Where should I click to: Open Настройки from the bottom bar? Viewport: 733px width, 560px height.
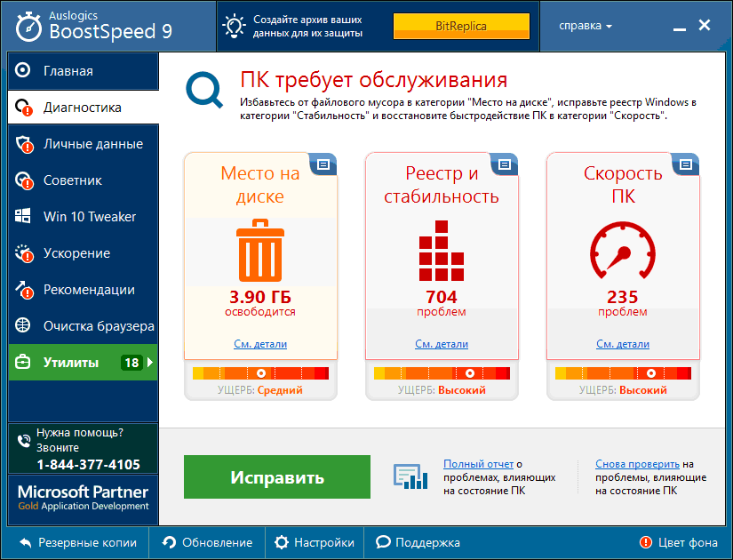(x=315, y=543)
